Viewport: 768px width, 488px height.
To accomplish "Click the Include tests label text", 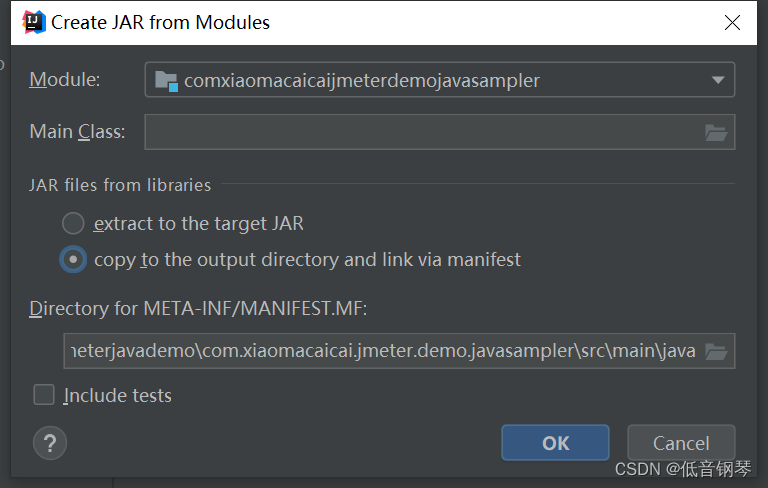I will (118, 395).
